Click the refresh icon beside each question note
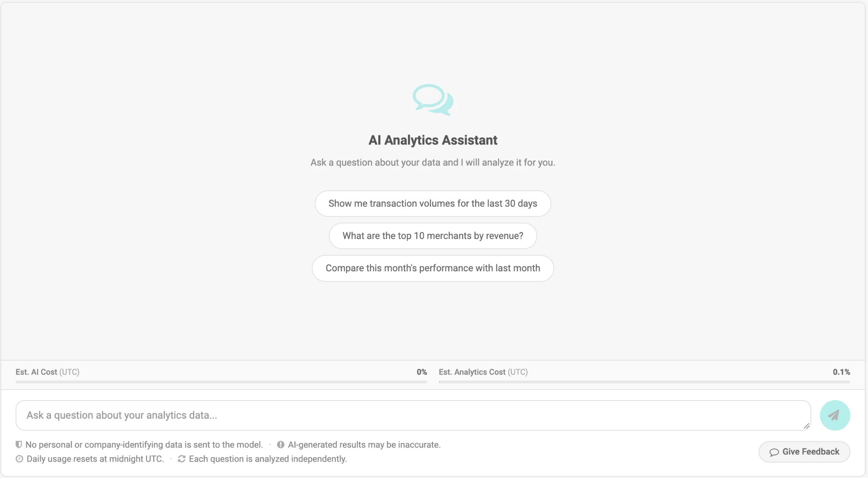Image resolution: width=868 pixels, height=478 pixels. click(x=181, y=459)
